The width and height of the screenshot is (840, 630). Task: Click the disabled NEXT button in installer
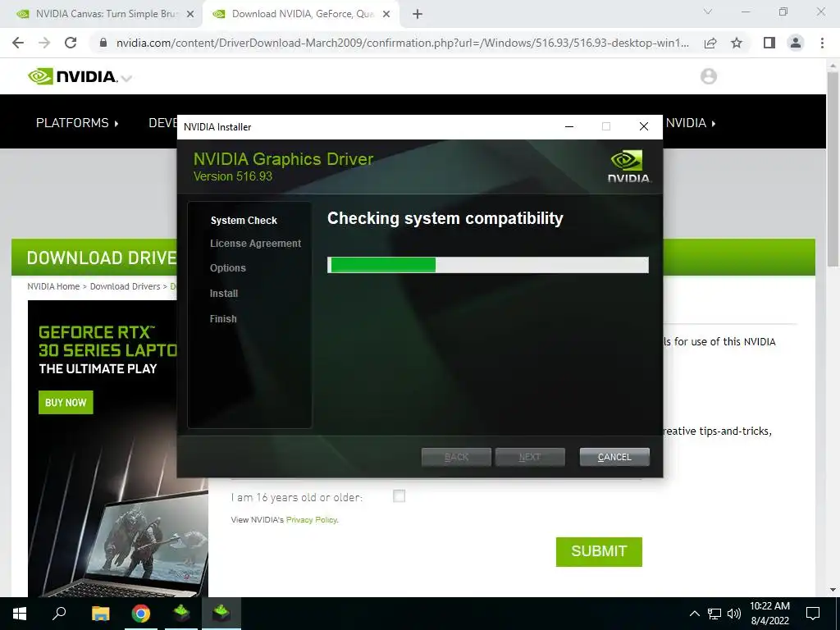pos(530,457)
